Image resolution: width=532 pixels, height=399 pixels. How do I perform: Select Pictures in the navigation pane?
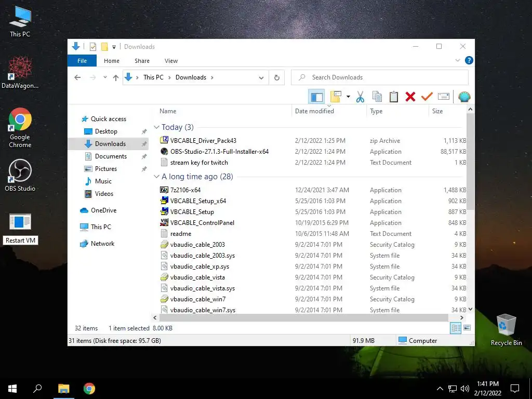105,169
